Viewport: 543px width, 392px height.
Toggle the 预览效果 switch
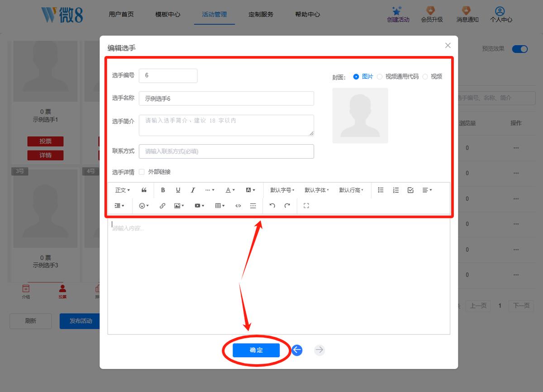click(x=520, y=49)
